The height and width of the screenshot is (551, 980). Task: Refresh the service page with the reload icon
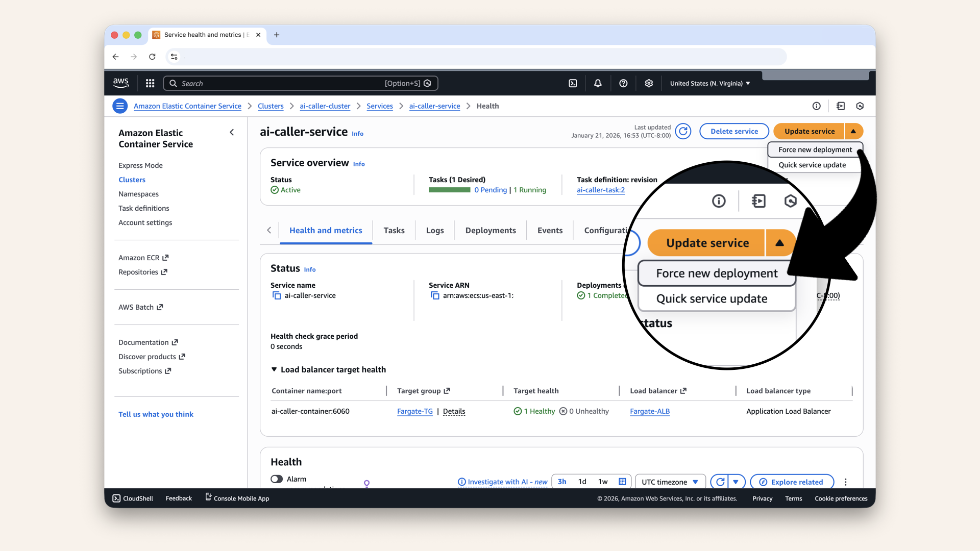click(683, 131)
